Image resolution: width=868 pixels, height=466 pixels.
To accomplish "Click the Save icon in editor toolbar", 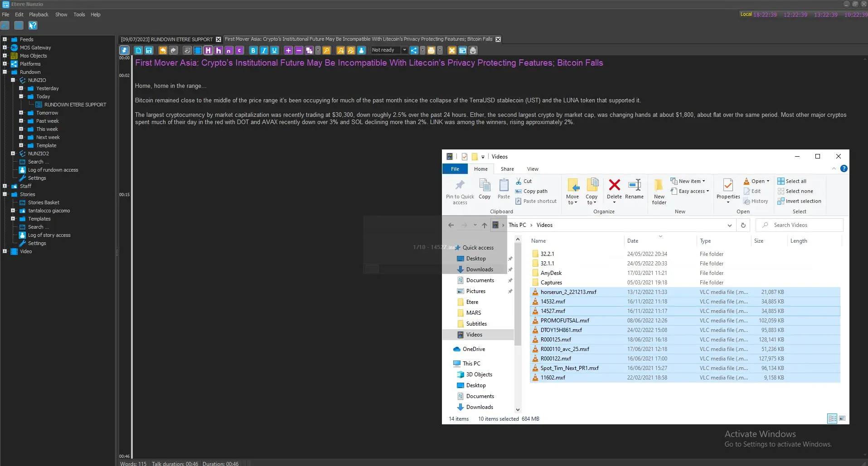I will [x=149, y=50].
